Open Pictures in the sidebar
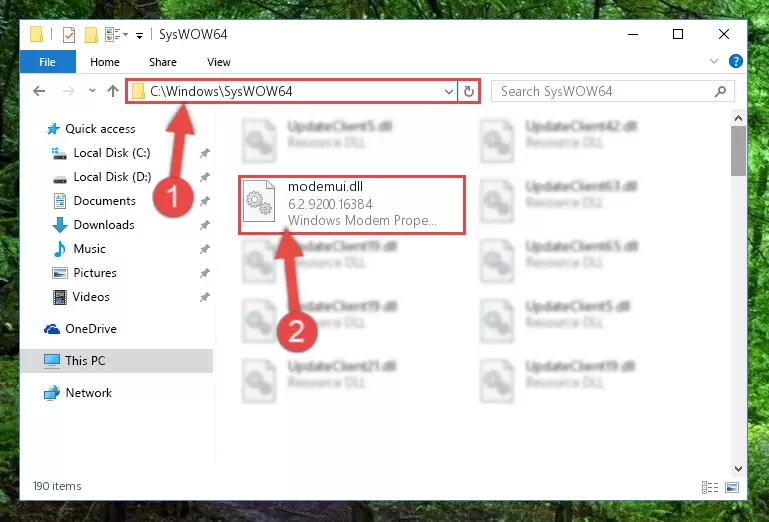Screen dimensions: 769x522 pyautogui.click(x=95, y=273)
